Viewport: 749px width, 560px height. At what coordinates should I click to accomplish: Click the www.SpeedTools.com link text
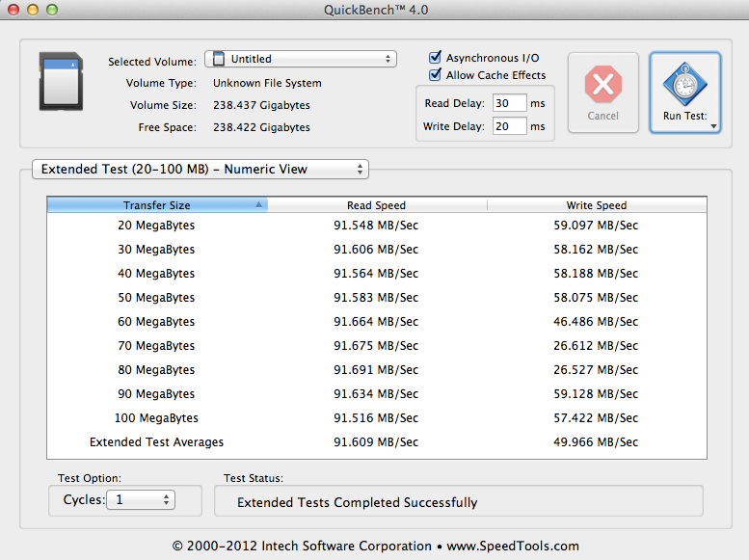[x=511, y=546]
